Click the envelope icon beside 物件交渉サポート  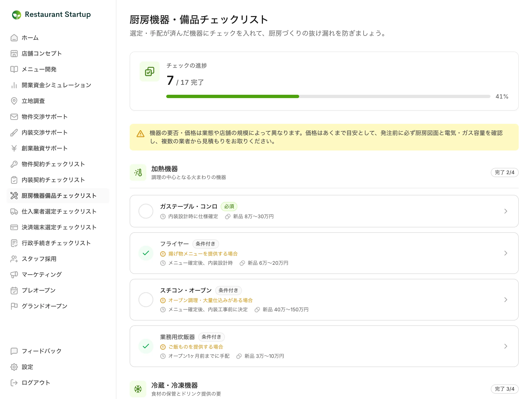tap(14, 117)
